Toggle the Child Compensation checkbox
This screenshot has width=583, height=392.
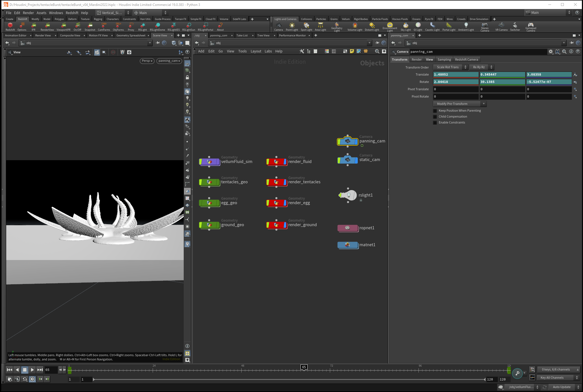[435, 117]
